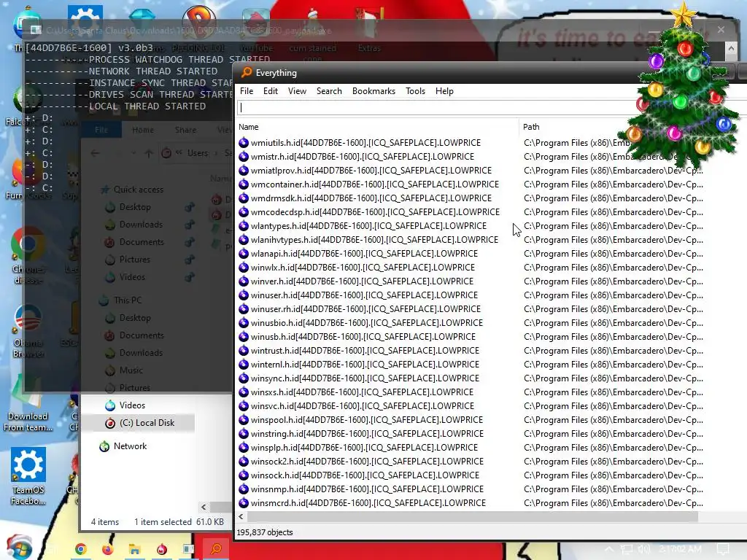Select the winstring.h.id[44DD7B6E-1600] file name
747x560 pixels.
(x=368, y=433)
